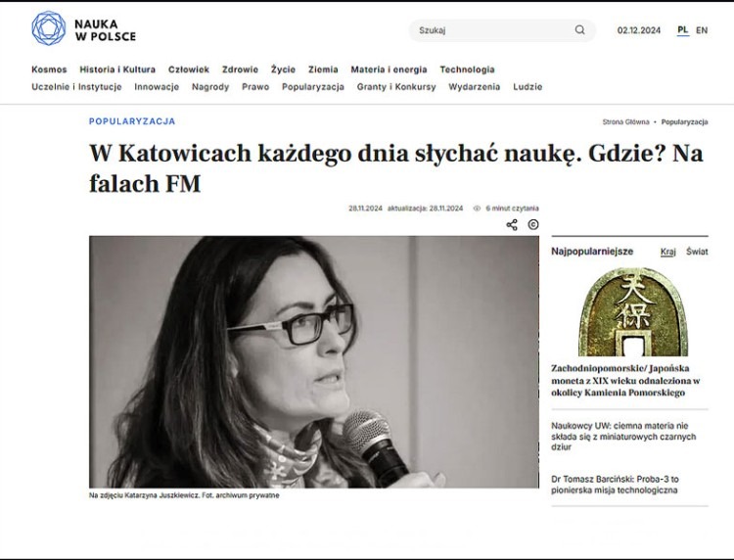Image resolution: width=734 pixels, height=560 pixels.
Task: Go to Materia i energia section
Action: [389, 70]
